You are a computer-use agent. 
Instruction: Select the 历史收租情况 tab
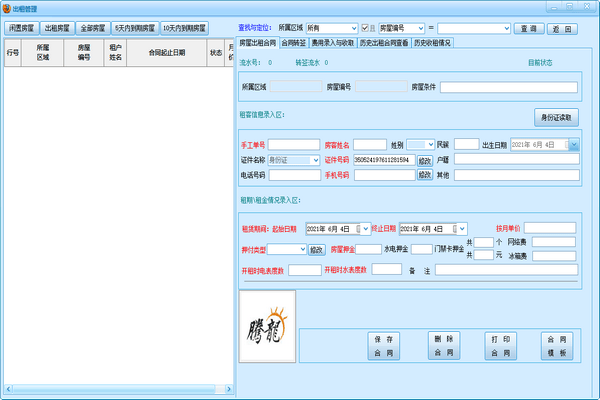(432, 43)
